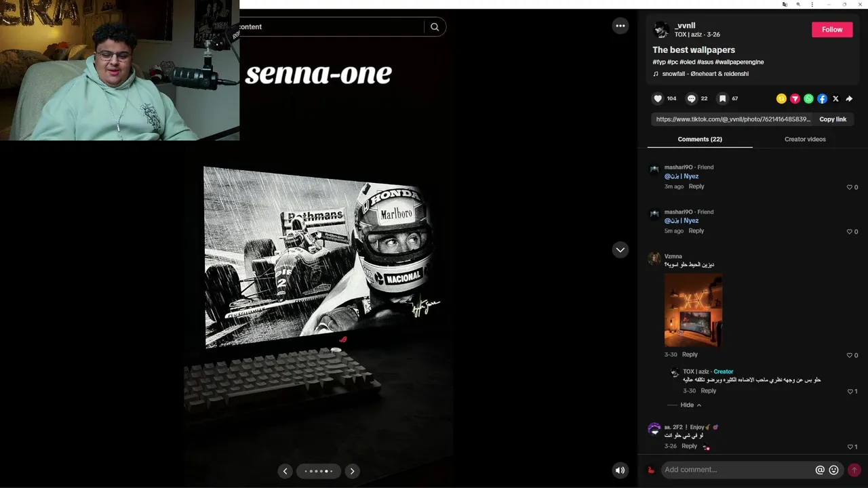Repost using the yellow repost icon

click(781, 98)
